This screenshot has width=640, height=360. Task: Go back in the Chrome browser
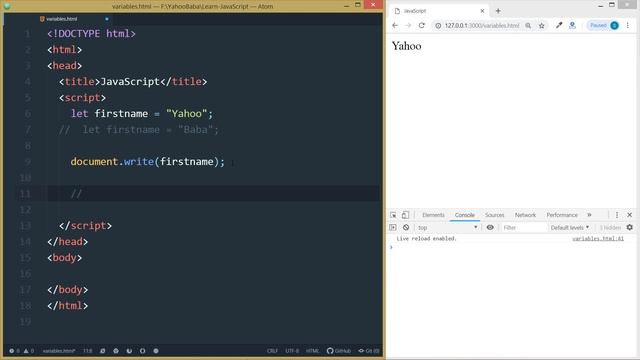pos(395,25)
